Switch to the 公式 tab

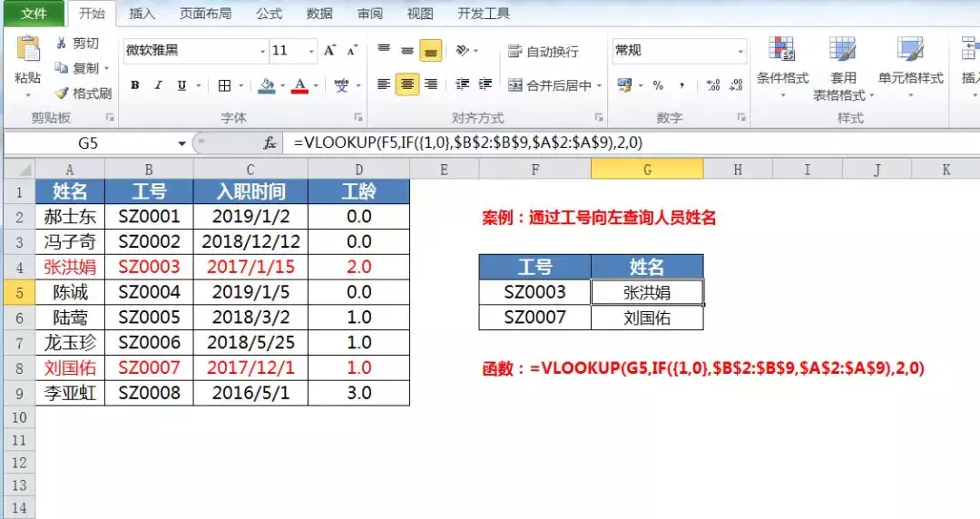tap(269, 13)
